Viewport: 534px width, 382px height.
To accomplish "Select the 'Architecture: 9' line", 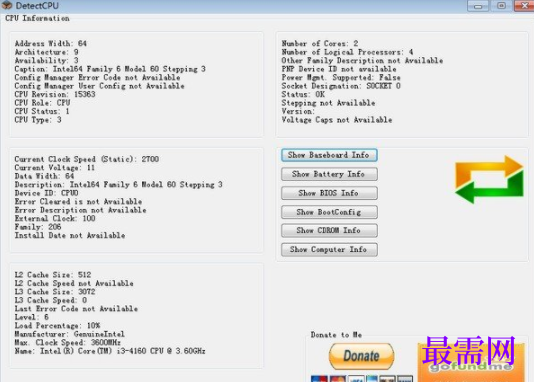I will tap(47, 52).
